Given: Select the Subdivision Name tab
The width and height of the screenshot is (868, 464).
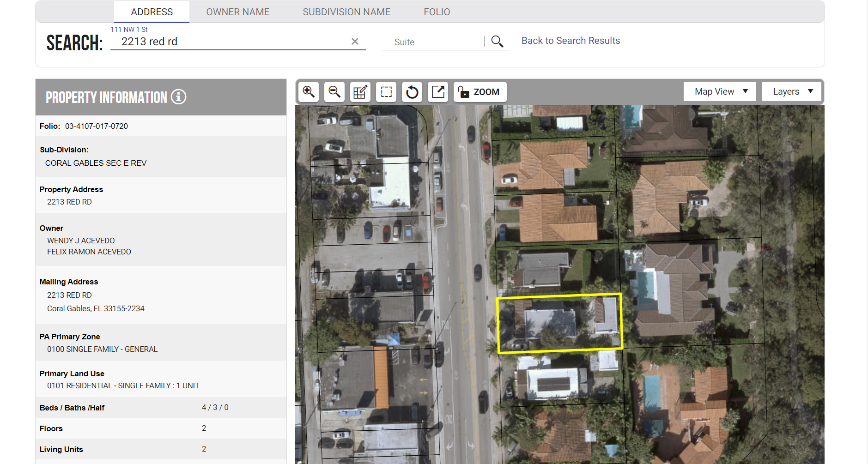Looking at the screenshot, I should [346, 12].
